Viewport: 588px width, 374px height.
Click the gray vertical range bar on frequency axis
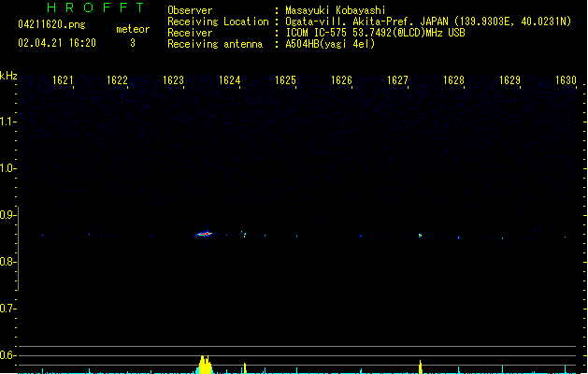coord(19,249)
